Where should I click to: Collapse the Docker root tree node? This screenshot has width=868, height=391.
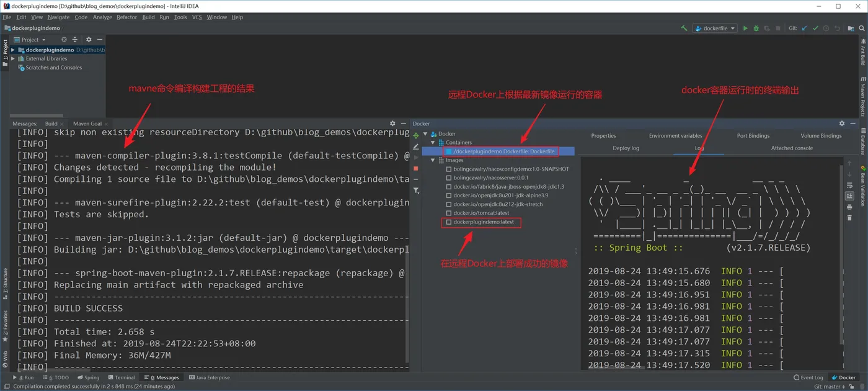425,134
